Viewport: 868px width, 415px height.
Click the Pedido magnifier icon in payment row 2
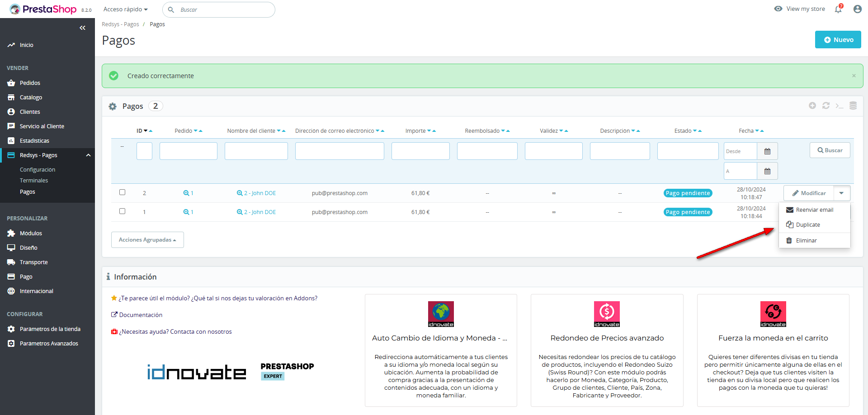(186, 193)
